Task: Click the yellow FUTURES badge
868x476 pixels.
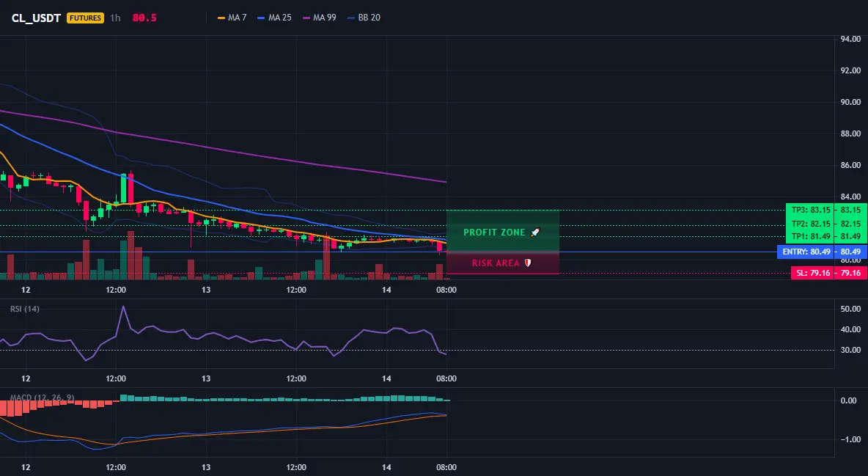Action: (x=85, y=18)
